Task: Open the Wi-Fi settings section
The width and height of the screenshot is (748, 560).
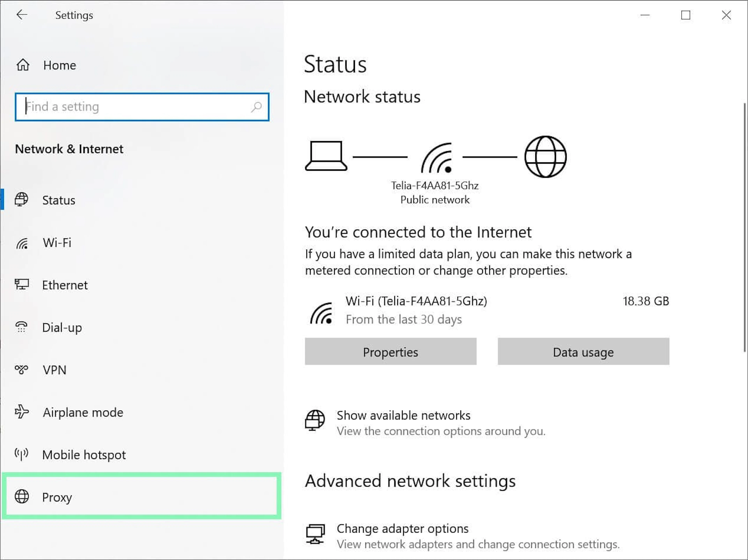Action: 142,243
